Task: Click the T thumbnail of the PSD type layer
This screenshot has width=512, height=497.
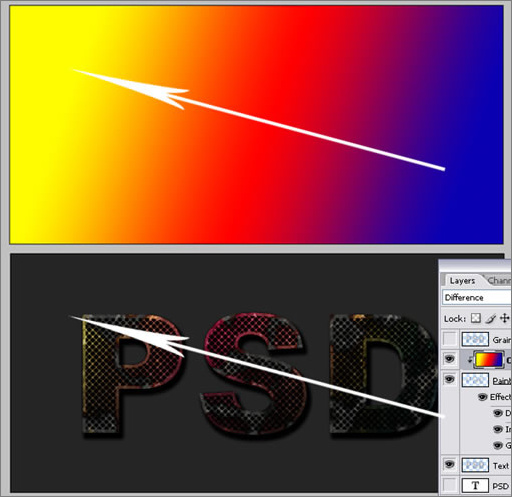Action: click(x=475, y=486)
